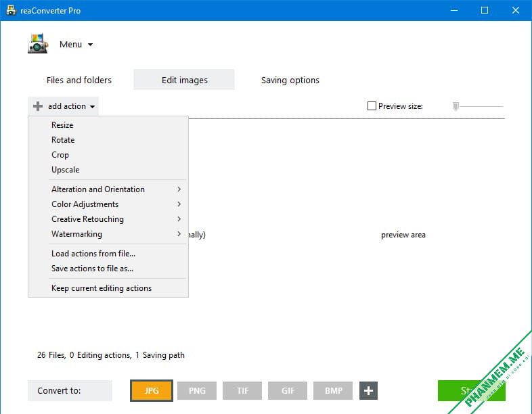The height and width of the screenshot is (414, 532).
Task: Click the green Start button
Action: 472,390
